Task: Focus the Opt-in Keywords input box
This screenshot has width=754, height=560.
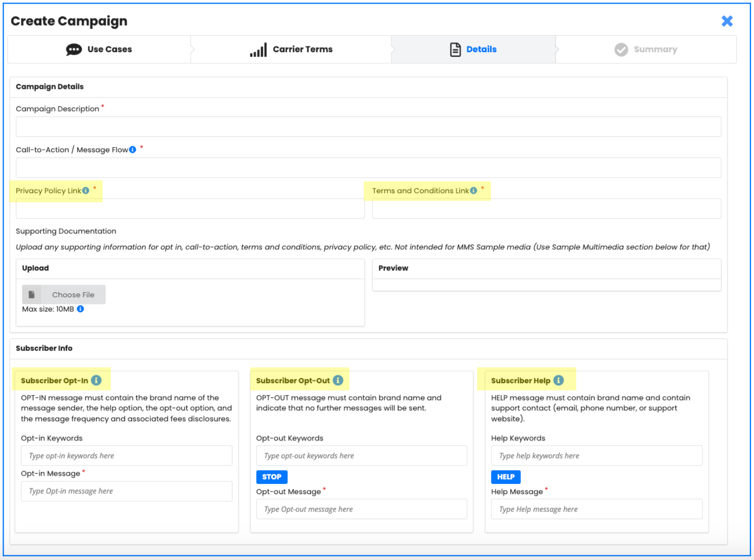Action: 127,456
